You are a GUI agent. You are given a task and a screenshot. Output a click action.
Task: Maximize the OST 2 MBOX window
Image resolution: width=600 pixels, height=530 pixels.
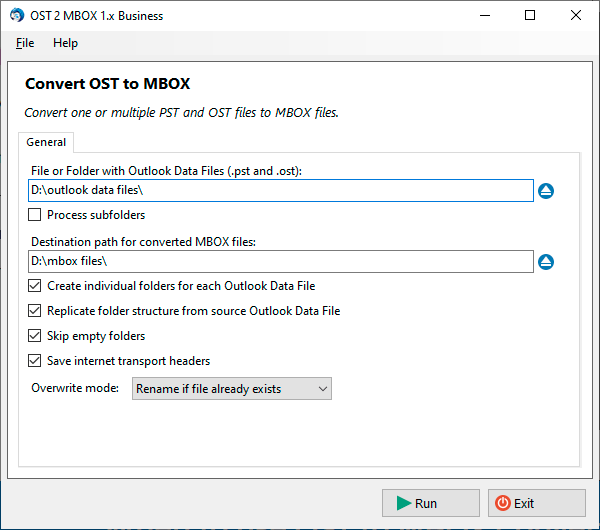pos(530,16)
